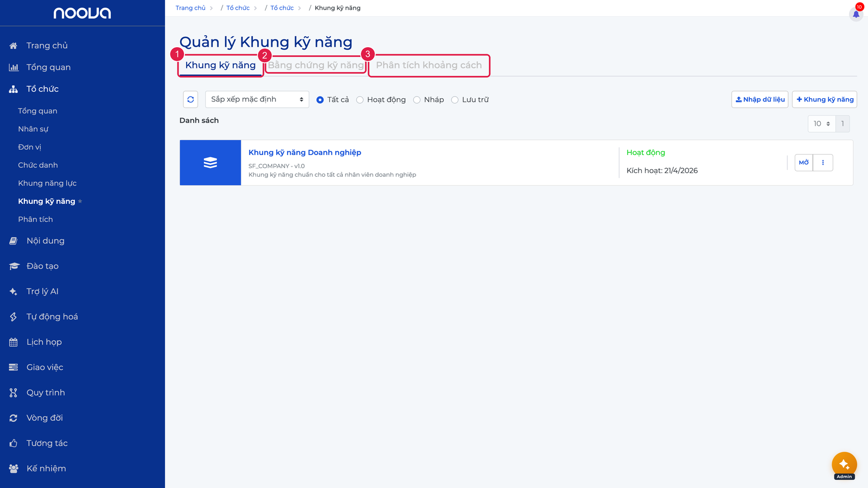
Task: Click the refresh list icon button
Action: click(190, 99)
